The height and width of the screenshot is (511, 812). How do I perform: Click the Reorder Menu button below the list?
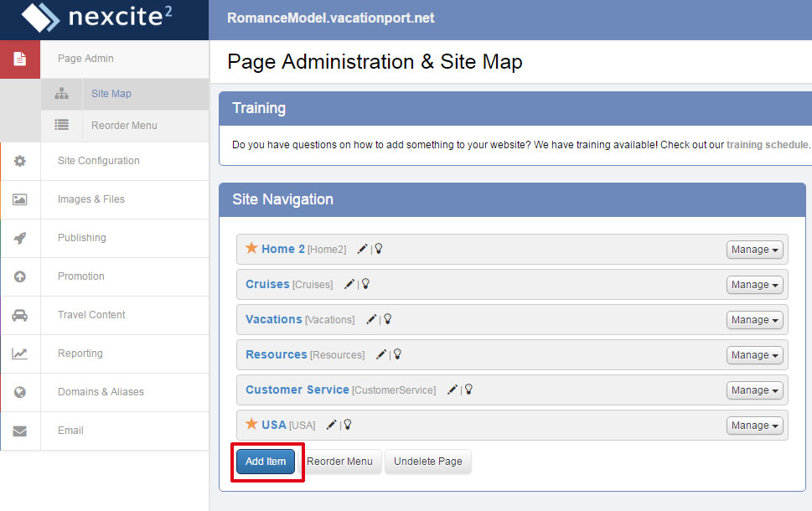(x=339, y=462)
